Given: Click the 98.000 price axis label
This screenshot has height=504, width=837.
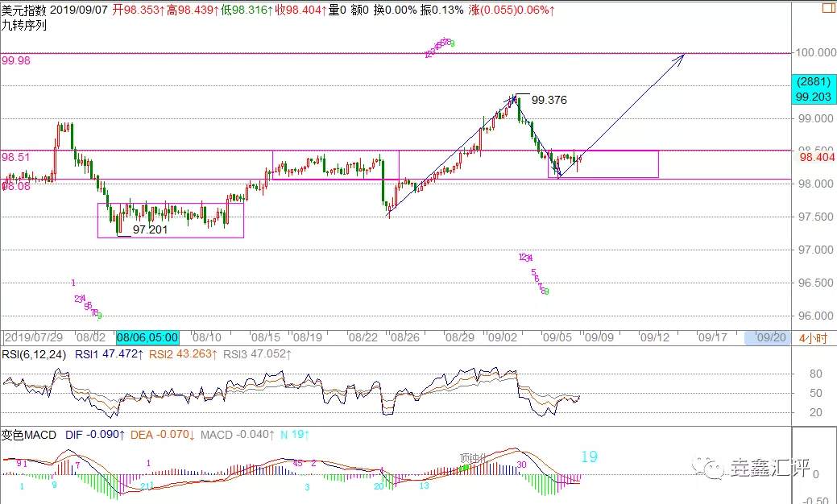Looking at the screenshot, I should (x=815, y=184).
